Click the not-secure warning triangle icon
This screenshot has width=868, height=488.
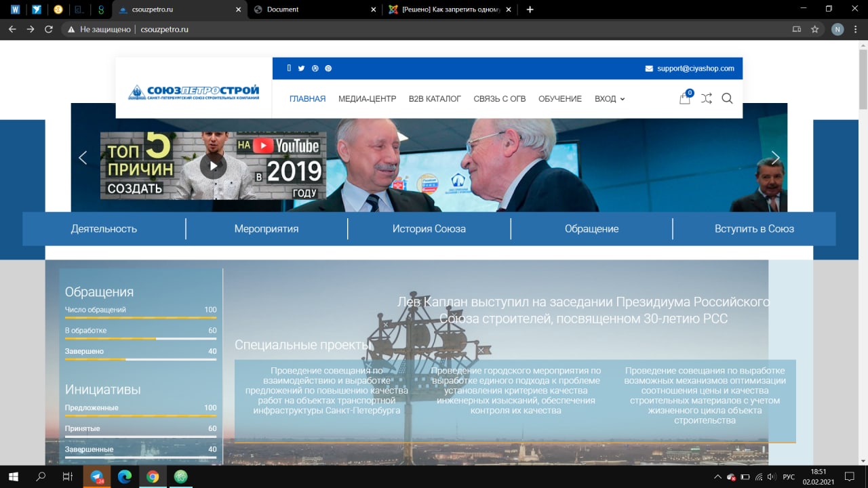71,30
